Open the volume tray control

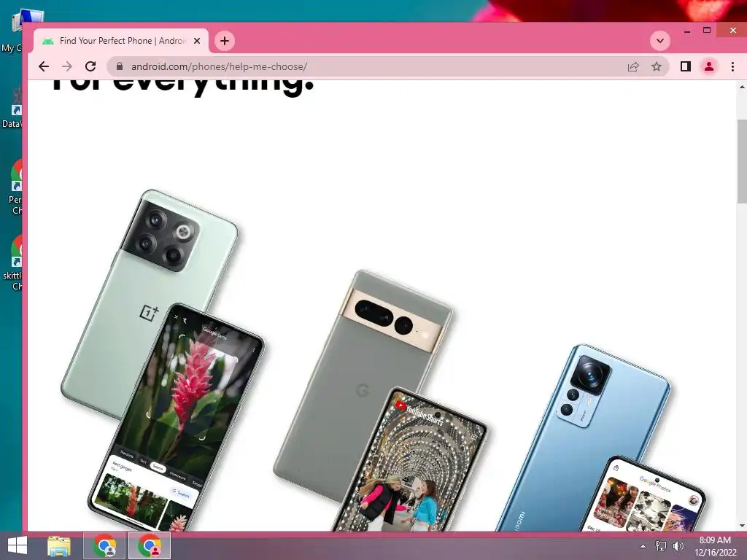678,546
